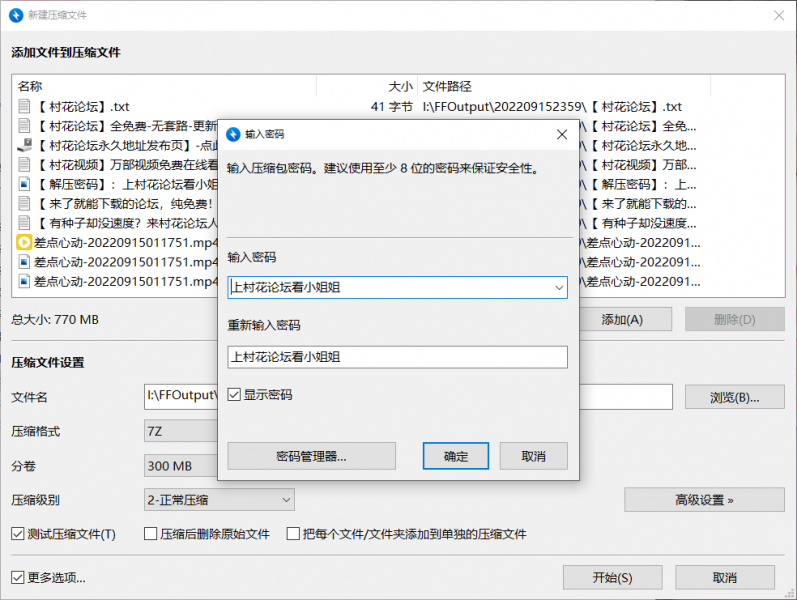Click into the 重新输入密码 field

tap(397, 357)
